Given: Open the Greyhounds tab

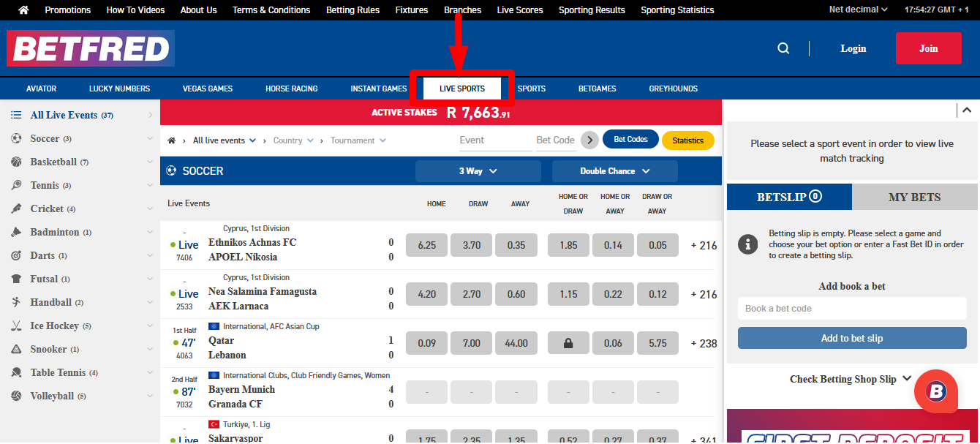Looking at the screenshot, I should pyautogui.click(x=674, y=89).
